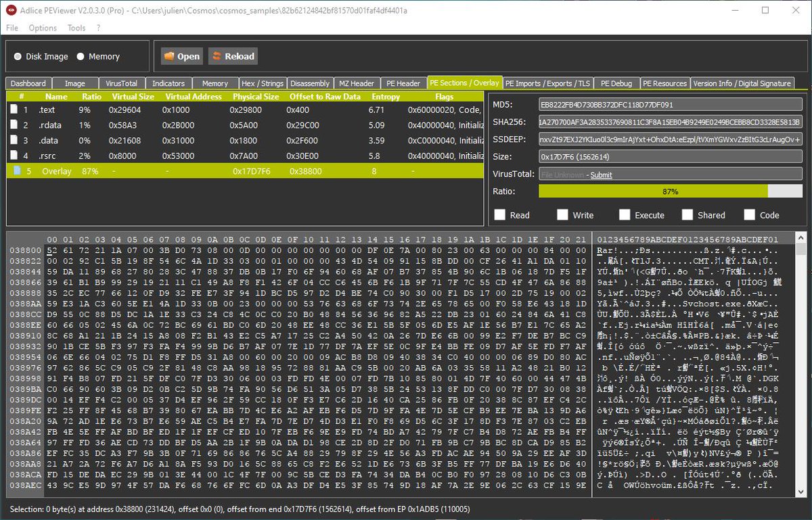Toggle the Code checkbox
Image resolution: width=812 pixels, height=520 pixels.
tap(749, 215)
